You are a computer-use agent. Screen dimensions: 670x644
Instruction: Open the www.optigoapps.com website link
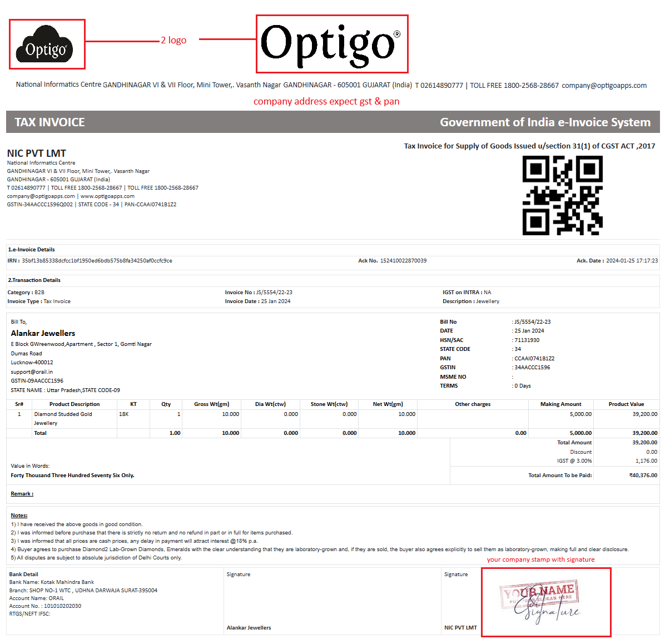[107, 196]
